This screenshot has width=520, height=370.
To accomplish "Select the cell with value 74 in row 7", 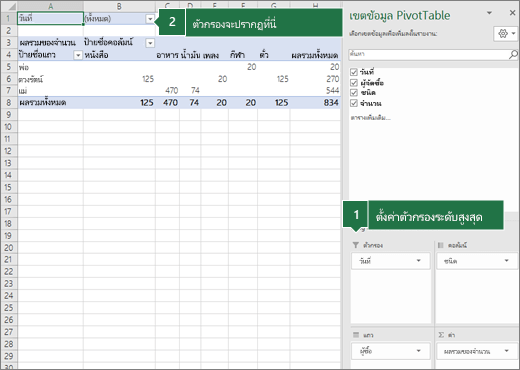I will [190, 91].
